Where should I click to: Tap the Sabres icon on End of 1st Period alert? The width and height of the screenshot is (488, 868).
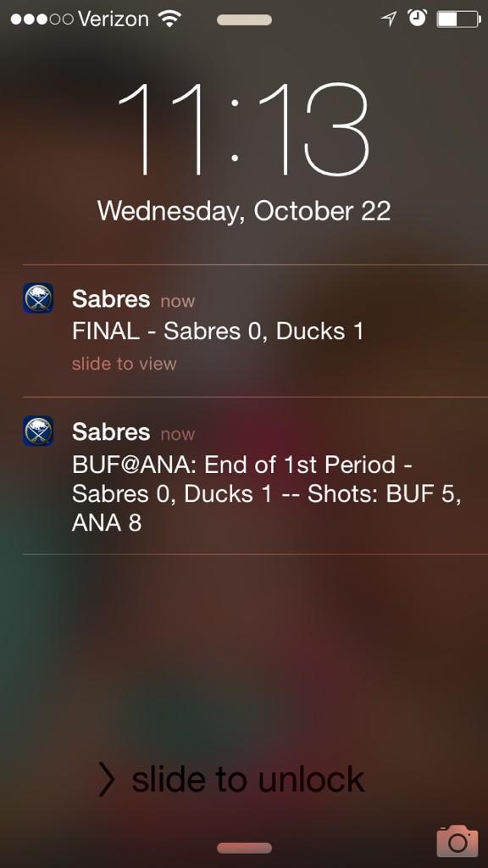38,431
